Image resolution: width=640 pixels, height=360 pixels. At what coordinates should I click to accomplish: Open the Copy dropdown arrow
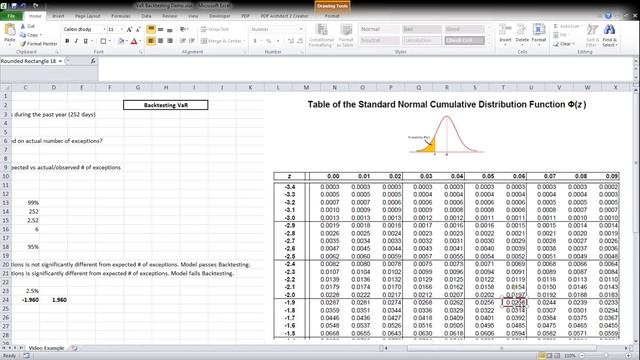click(41, 35)
